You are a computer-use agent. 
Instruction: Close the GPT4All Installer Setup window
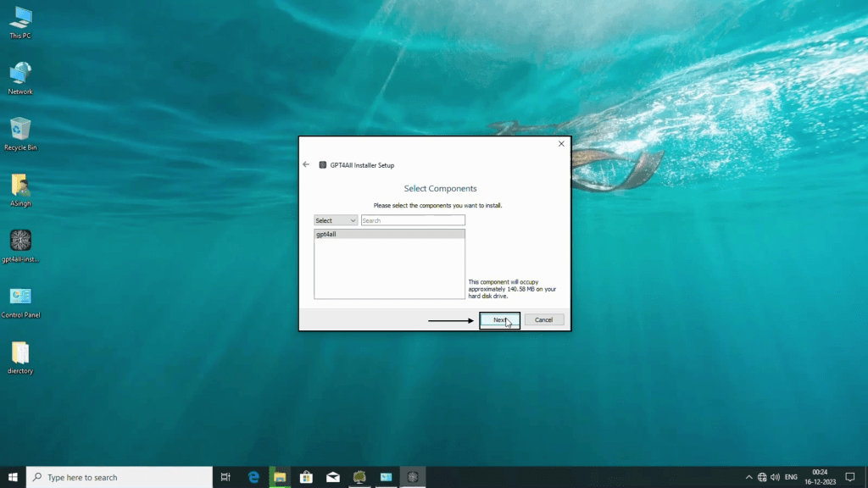[x=561, y=144]
